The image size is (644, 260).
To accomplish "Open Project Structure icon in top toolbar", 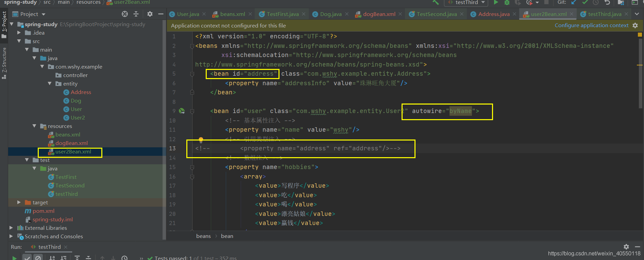I will tap(621, 2).
